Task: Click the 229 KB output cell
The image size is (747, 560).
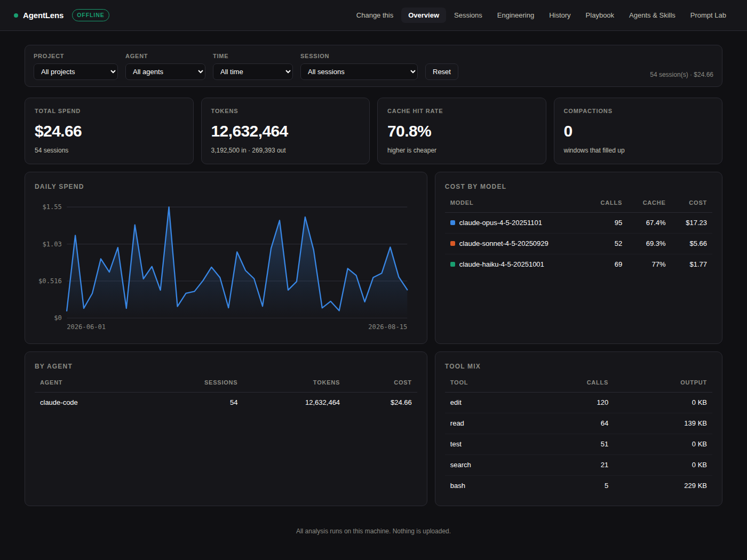Action: coord(695,486)
